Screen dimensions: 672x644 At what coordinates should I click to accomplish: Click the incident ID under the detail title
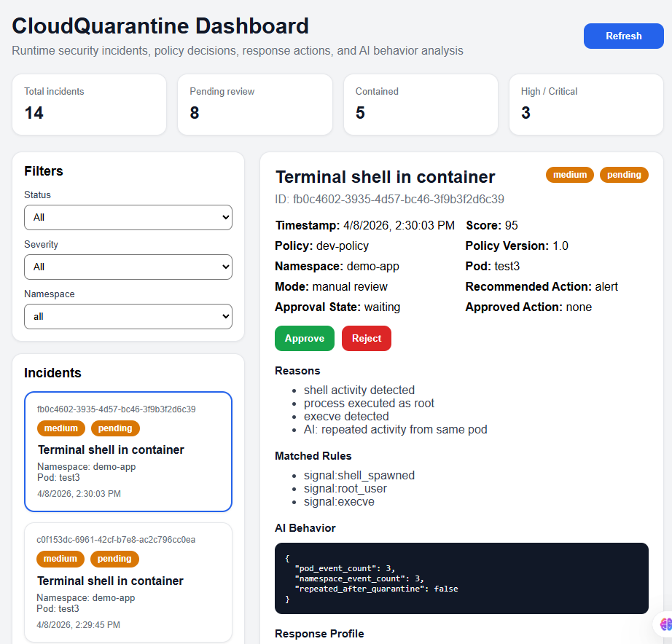390,199
